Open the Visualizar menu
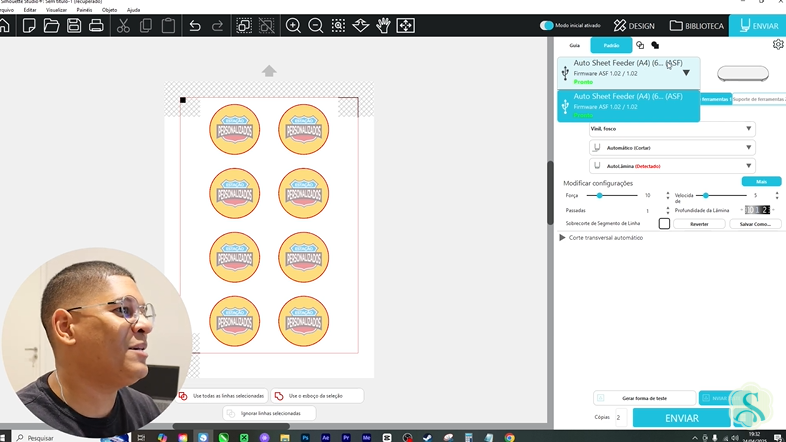Screen dimensions: 786x442 point(56,10)
